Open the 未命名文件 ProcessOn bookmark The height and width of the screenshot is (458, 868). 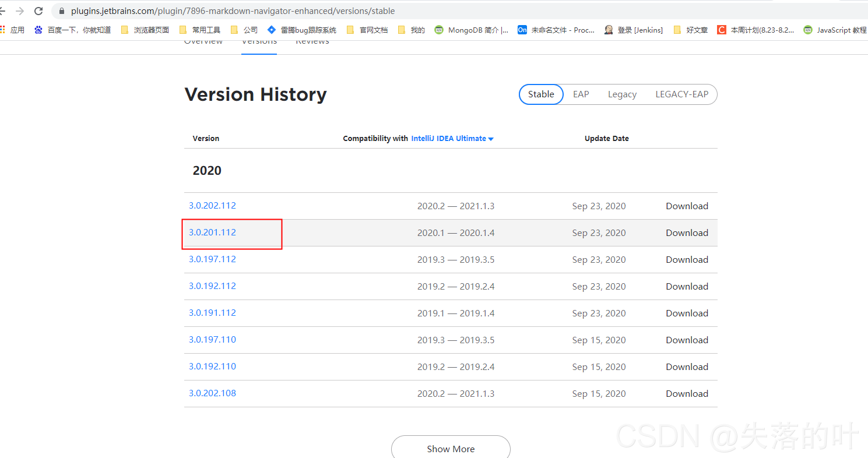[x=556, y=30]
